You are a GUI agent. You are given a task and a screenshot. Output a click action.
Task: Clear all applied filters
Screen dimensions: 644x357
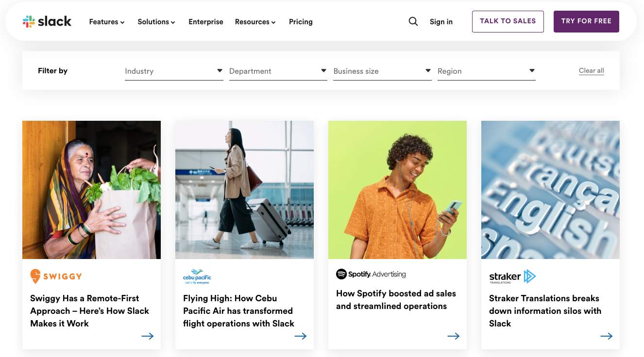pyautogui.click(x=591, y=71)
